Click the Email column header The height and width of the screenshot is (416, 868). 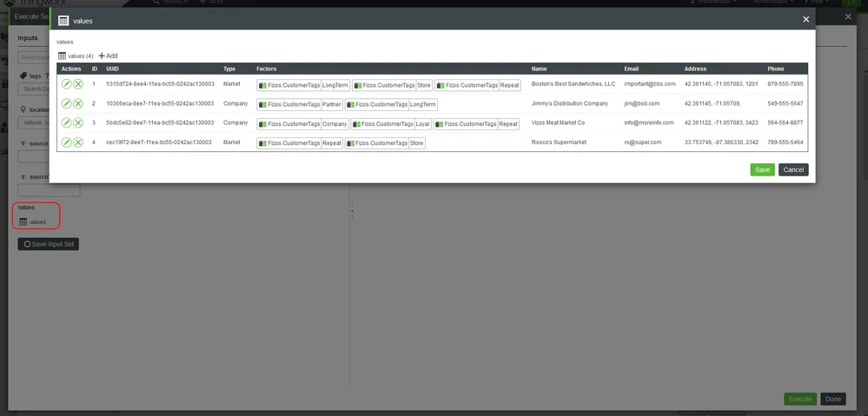point(631,69)
